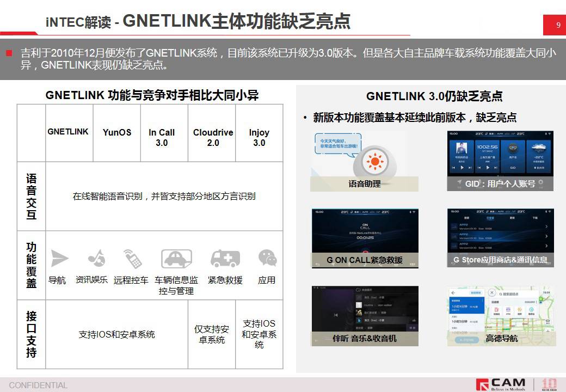Click the 紧急救援 ambulance icon
566x392 pixels.
[225, 259]
